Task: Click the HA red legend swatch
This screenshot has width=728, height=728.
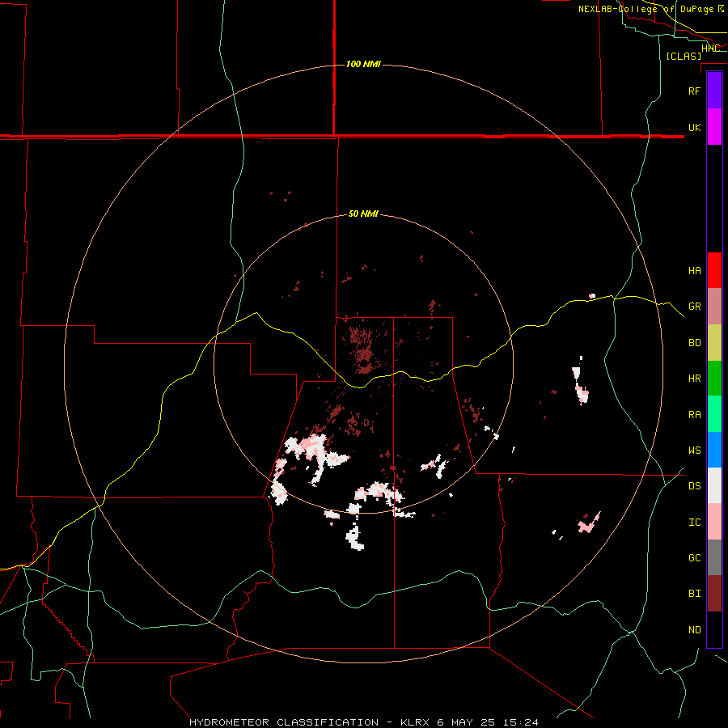Action: click(x=714, y=270)
